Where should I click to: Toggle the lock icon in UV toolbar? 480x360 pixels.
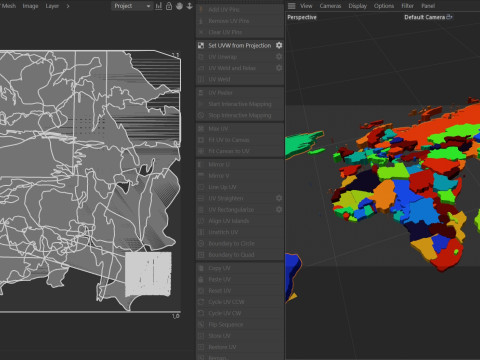click(169, 6)
